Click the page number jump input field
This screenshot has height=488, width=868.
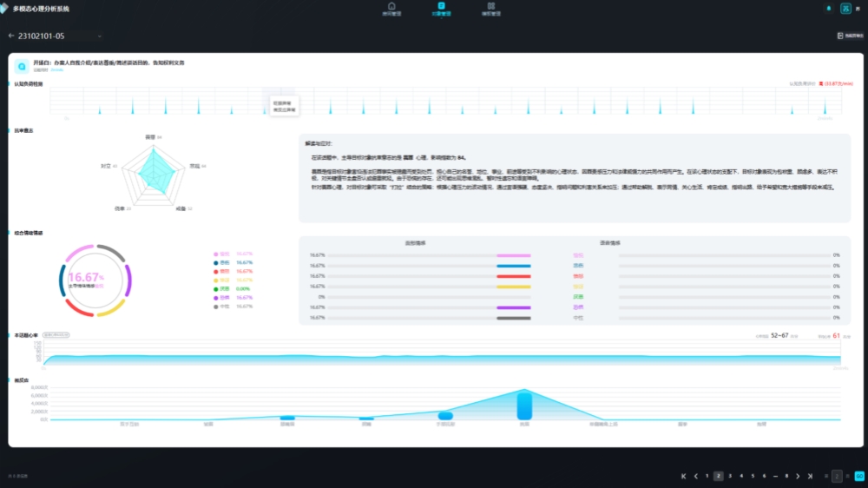pos(837,477)
